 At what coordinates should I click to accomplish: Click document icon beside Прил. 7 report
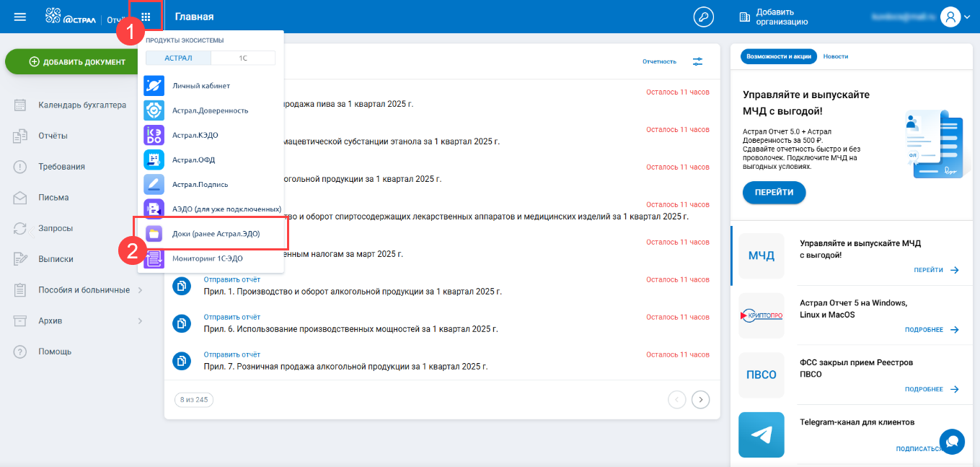pyautogui.click(x=182, y=361)
